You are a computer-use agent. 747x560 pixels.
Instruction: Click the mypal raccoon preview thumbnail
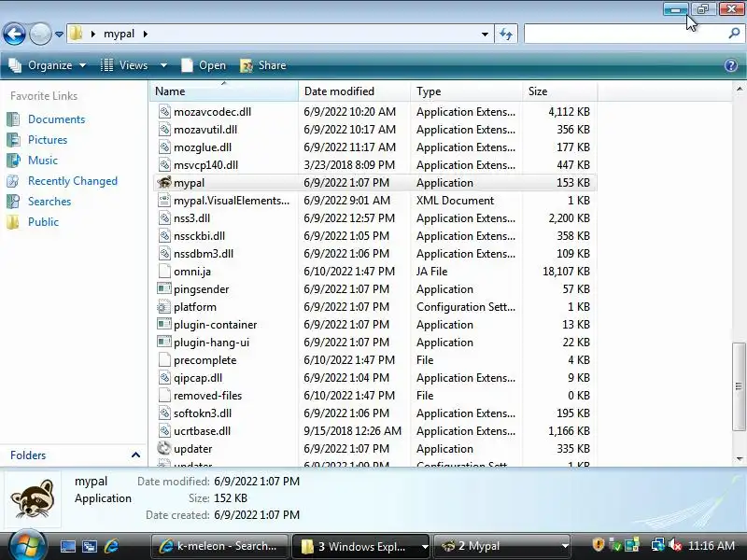33,498
